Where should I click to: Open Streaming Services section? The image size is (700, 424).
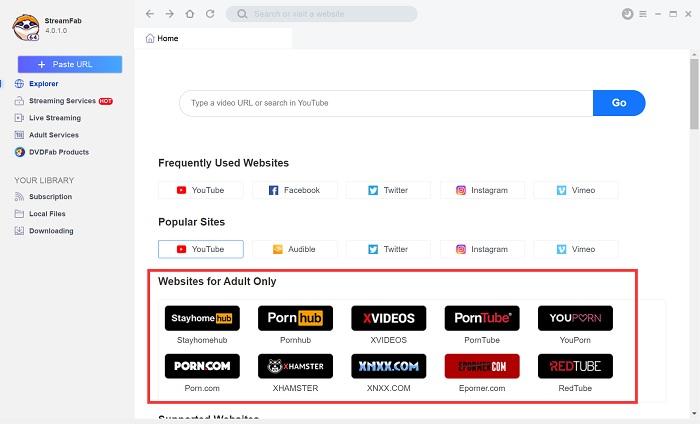pyautogui.click(x=60, y=101)
